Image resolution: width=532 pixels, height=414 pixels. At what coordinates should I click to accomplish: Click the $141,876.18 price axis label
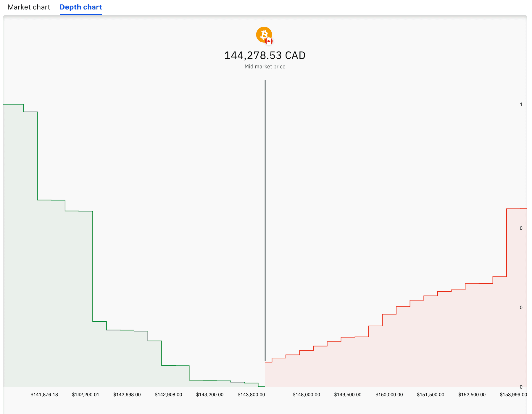[44, 394]
